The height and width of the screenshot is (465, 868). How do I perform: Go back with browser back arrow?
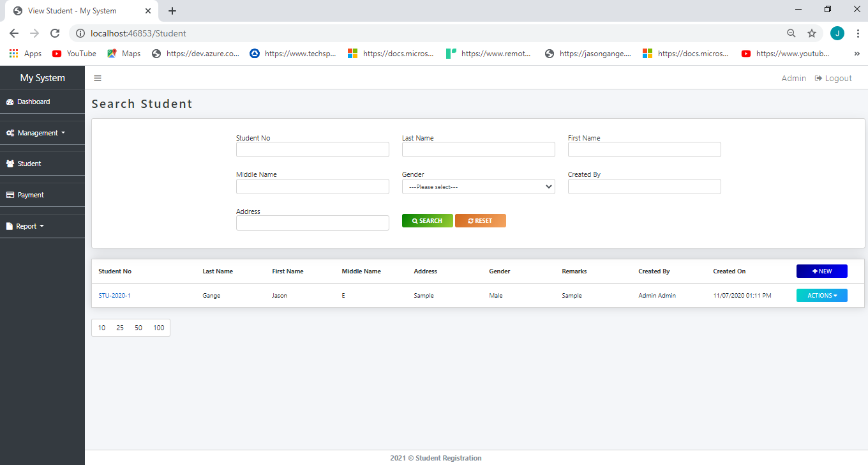[14, 33]
